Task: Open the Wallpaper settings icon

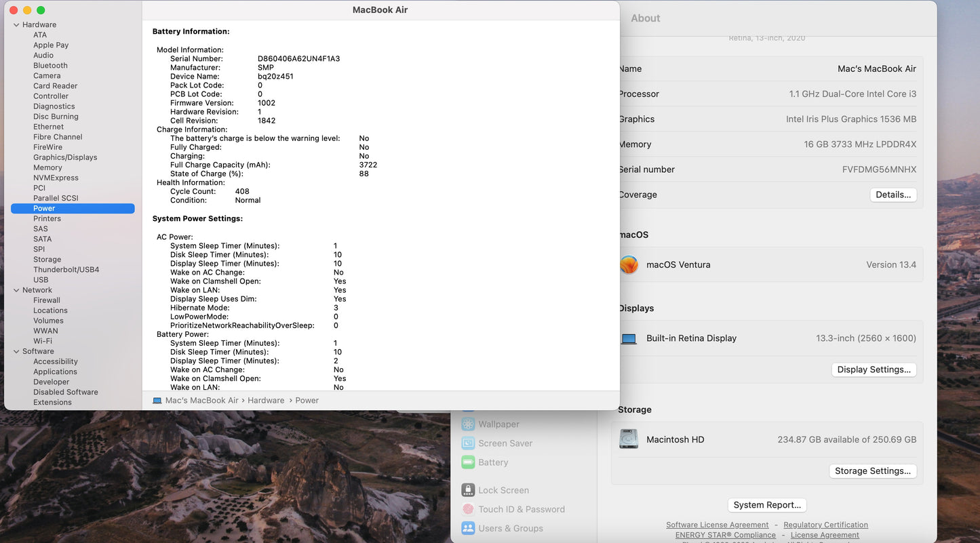Action: (468, 424)
